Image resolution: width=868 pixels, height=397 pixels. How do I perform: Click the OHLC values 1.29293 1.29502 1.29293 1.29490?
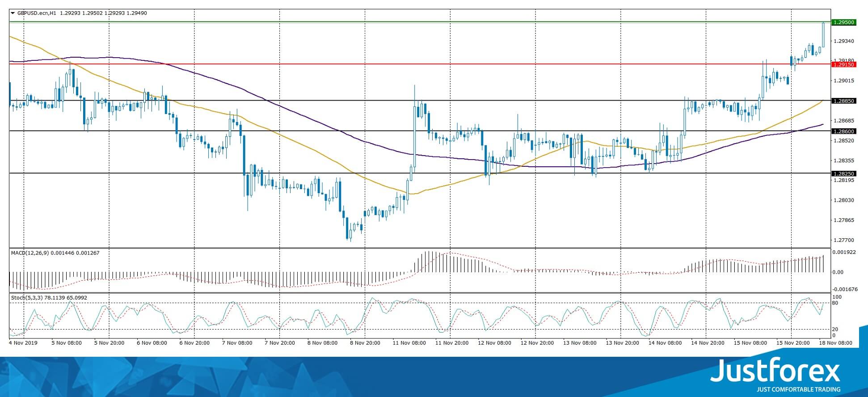pos(103,13)
